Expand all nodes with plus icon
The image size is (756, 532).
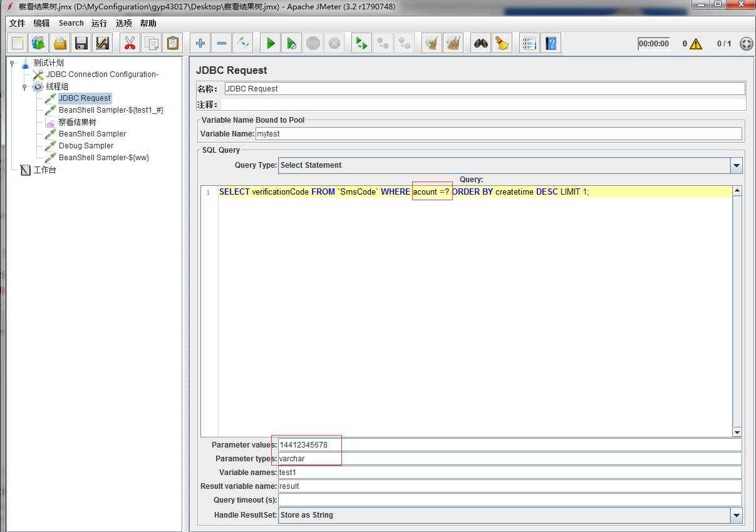(200, 43)
